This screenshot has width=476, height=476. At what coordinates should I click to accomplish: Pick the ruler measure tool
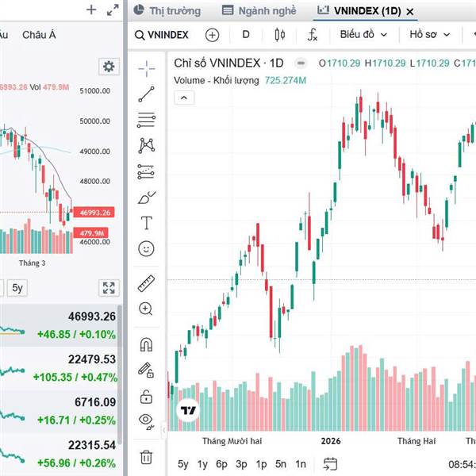tap(147, 283)
